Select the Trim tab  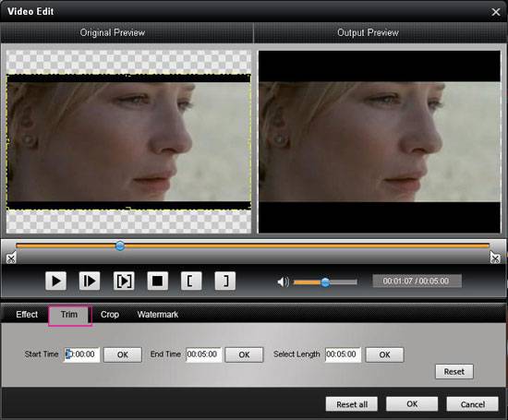click(69, 315)
